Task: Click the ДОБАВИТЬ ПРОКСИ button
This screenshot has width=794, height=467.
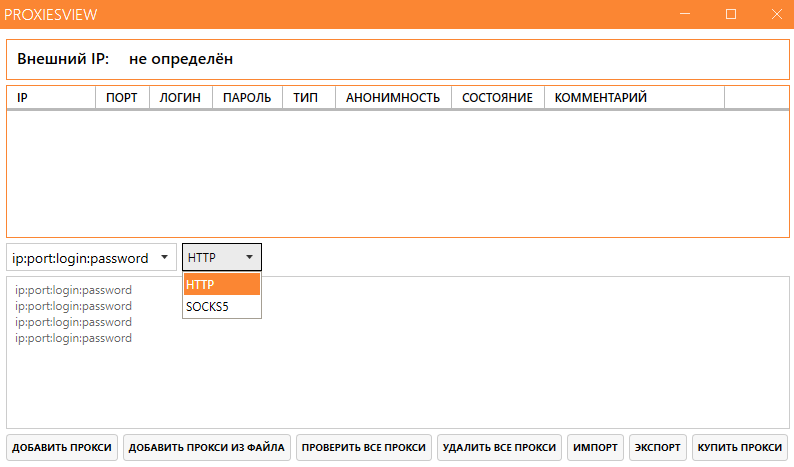Action: point(62,448)
